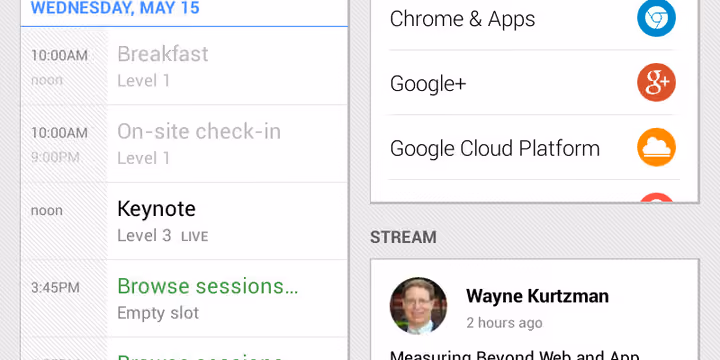The height and width of the screenshot is (360, 720).
Task: Tap the noon time label beside Keynote
Action: [x=47, y=211]
